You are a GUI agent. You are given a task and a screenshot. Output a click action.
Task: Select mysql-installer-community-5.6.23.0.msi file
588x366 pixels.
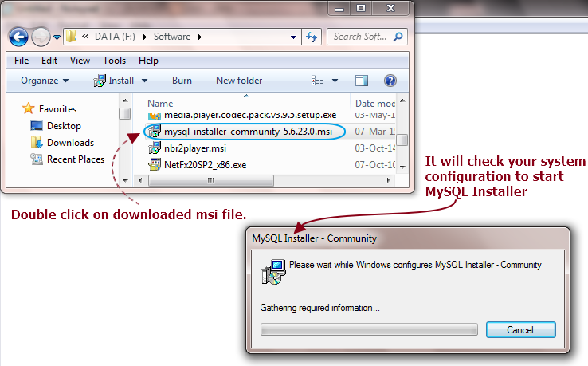248,132
